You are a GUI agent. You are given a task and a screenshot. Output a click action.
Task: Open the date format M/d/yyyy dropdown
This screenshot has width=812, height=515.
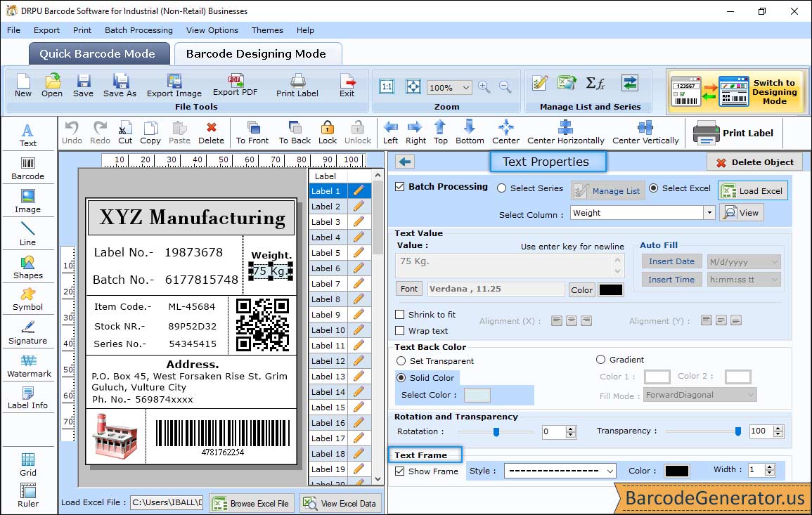(x=774, y=262)
